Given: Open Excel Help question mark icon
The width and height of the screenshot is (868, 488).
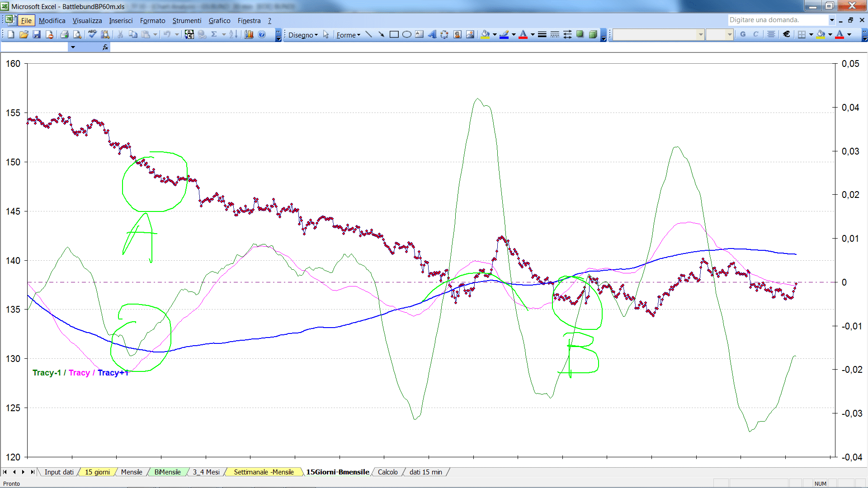Looking at the screenshot, I should pyautogui.click(x=262, y=34).
